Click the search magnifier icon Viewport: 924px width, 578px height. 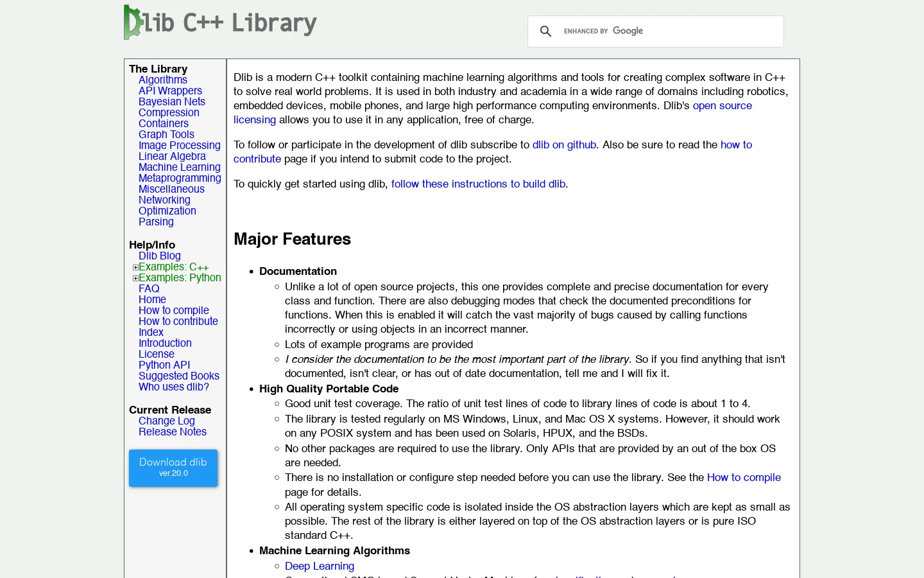(545, 31)
